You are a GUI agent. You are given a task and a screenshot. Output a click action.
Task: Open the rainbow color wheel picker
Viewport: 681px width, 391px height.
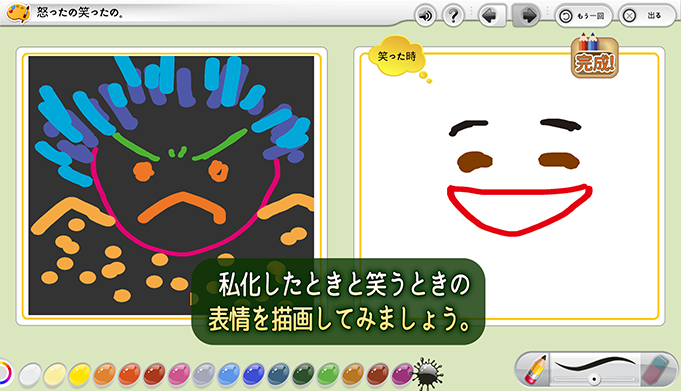[x=4, y=373]
